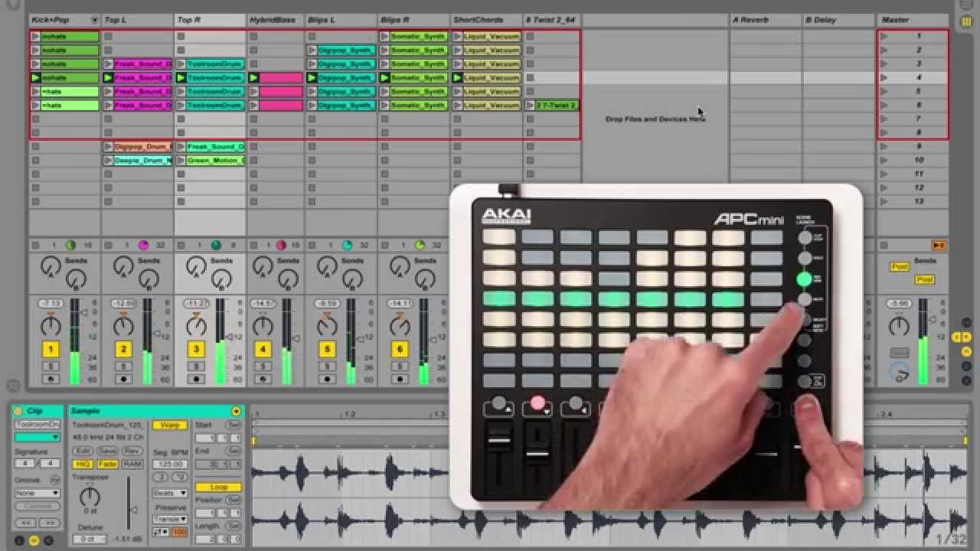The image size is (980, 551).
Task: Click the Save button in Sample box
Action: (107, 452)
